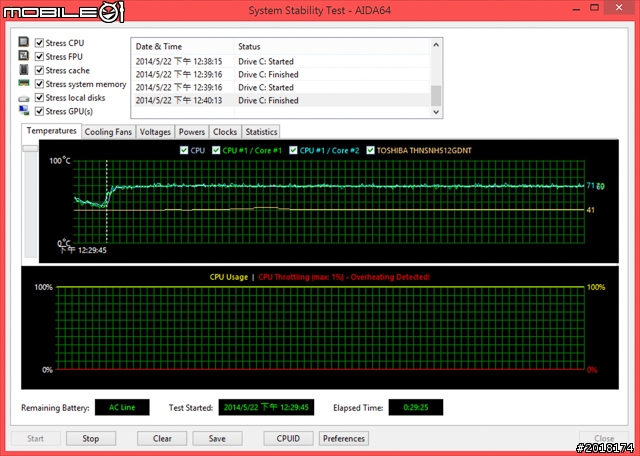Switch to the Cooling Fans tab
The image size is (640, 456).
108,132
